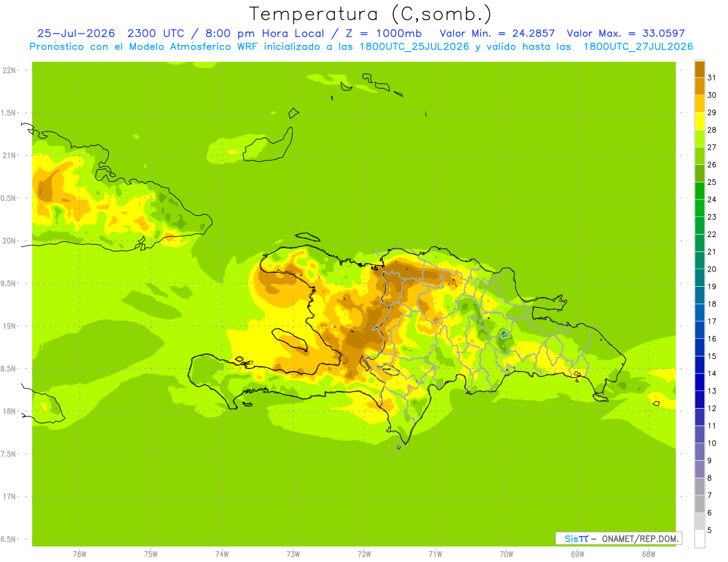Click the "Valor Min. = 24.2857" value
728x562 pixels.
[497, 33]
